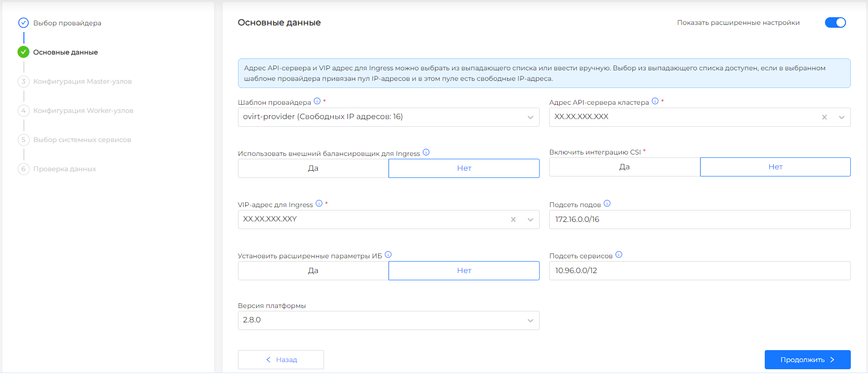Expand the Версия платформы dropdown
Image resolution: width=868 pixels, height=374 pixels.
click(530, 320)
